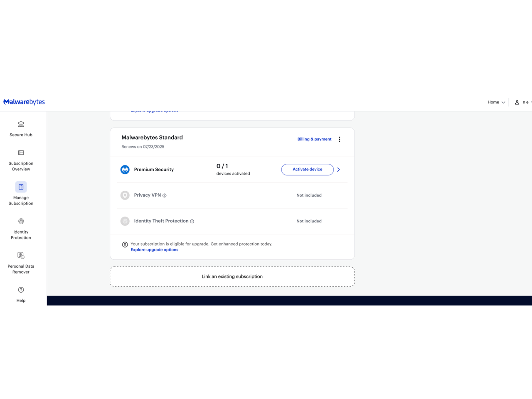Open Identity Protection fingerprint icon
Image resolution: width=532 pixels, height=399 pixels.
click(x=21, y=221)
